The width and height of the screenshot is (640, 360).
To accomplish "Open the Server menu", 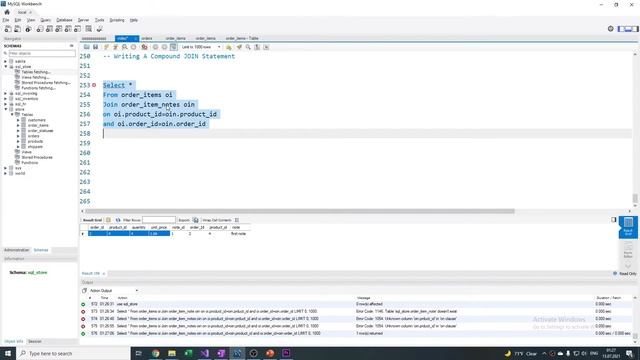I will point(83,20).
